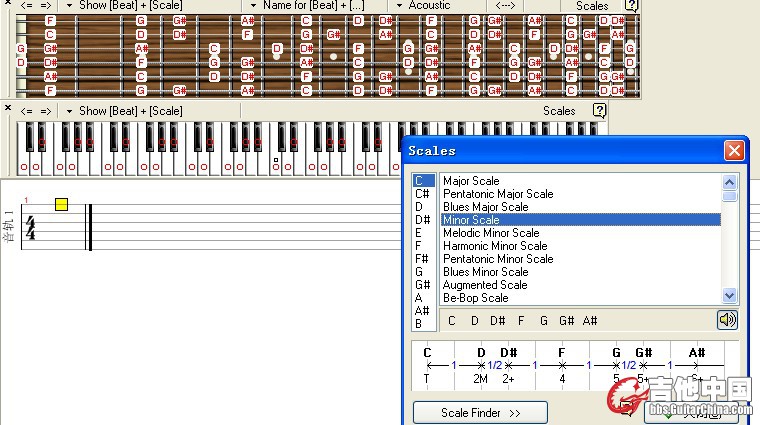Play scale using speaker icon
This screenshot has width=760, height=425.
727,320
